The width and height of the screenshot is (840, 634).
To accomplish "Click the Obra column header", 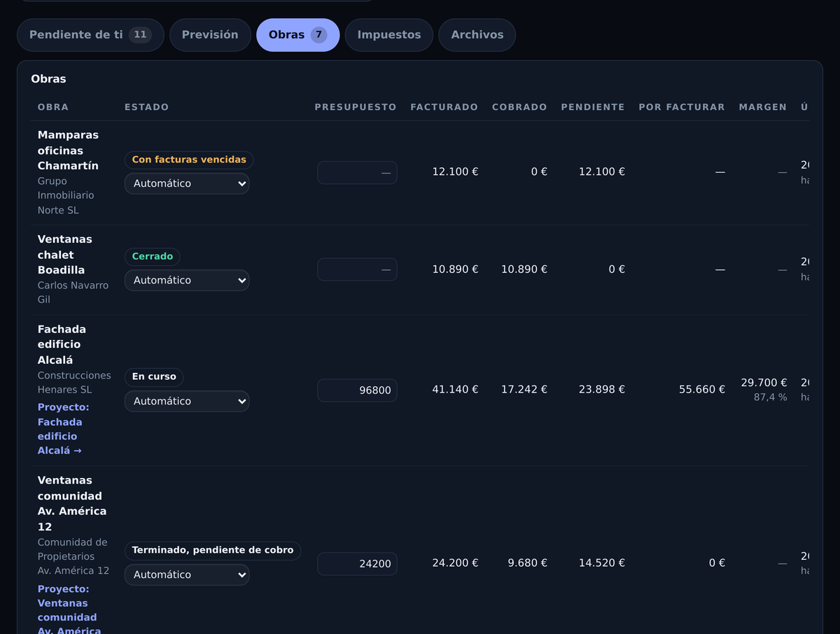I will (53, 107).
